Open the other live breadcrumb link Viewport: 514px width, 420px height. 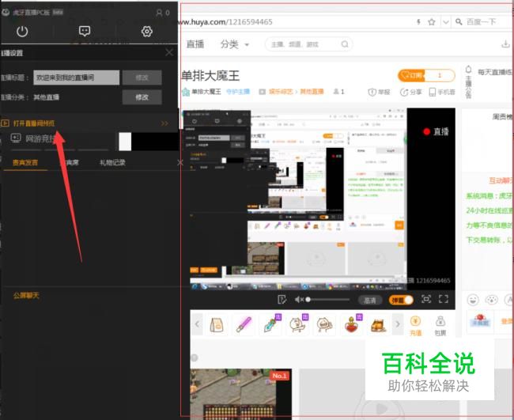[312, 92]
